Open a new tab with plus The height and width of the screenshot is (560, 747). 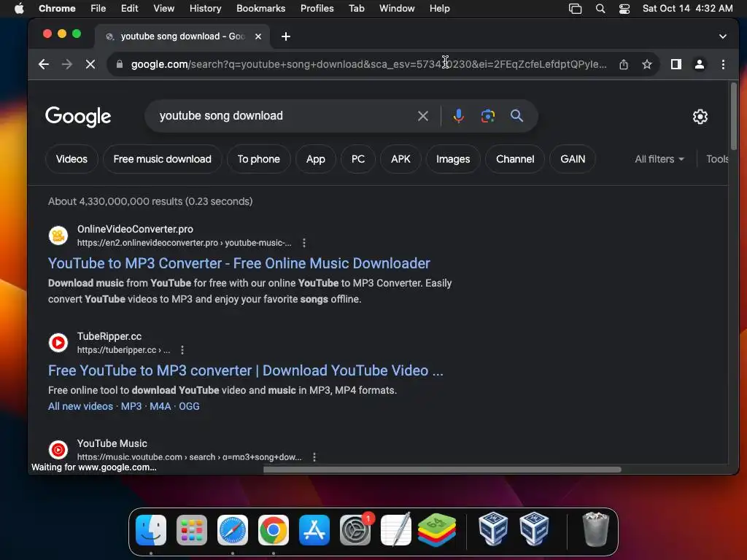[286, 36]
